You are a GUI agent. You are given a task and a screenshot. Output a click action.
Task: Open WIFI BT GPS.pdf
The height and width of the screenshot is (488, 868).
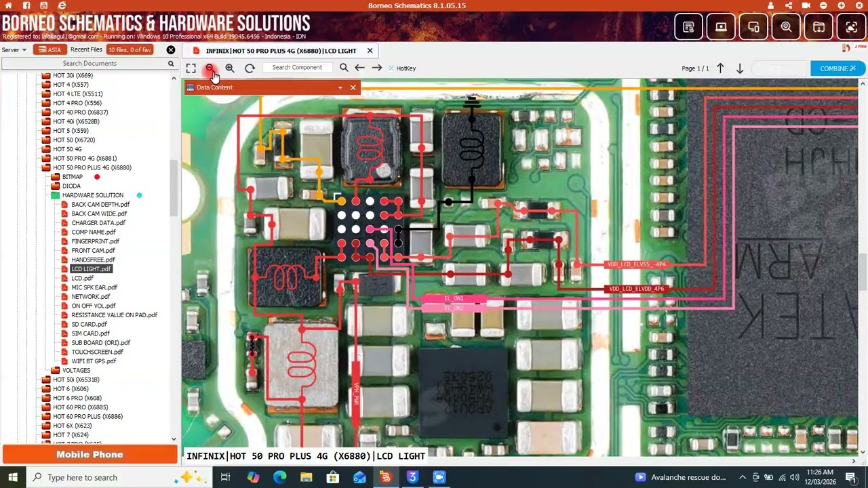[x=94, y=361]
